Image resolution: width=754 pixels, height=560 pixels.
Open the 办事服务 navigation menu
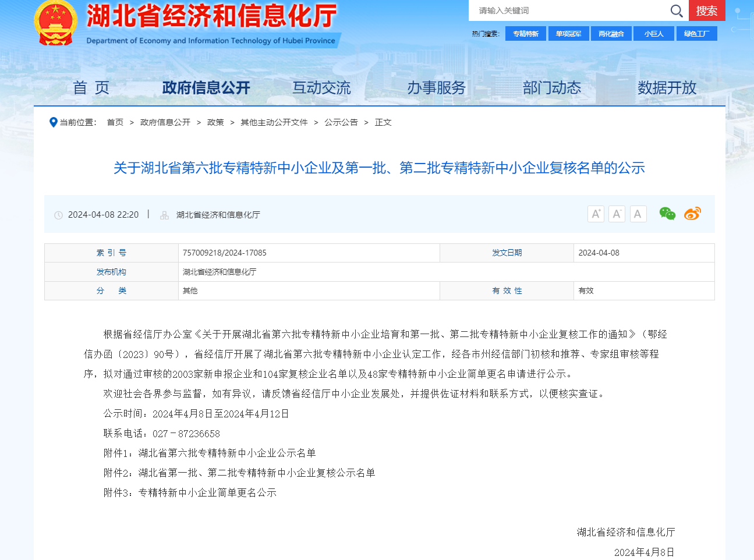coord(436,88)
